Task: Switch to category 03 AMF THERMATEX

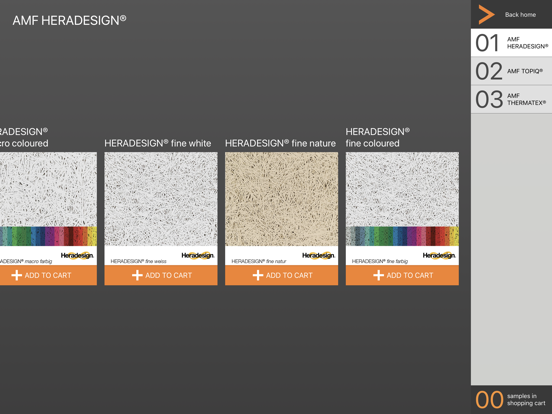Action: 511,99
